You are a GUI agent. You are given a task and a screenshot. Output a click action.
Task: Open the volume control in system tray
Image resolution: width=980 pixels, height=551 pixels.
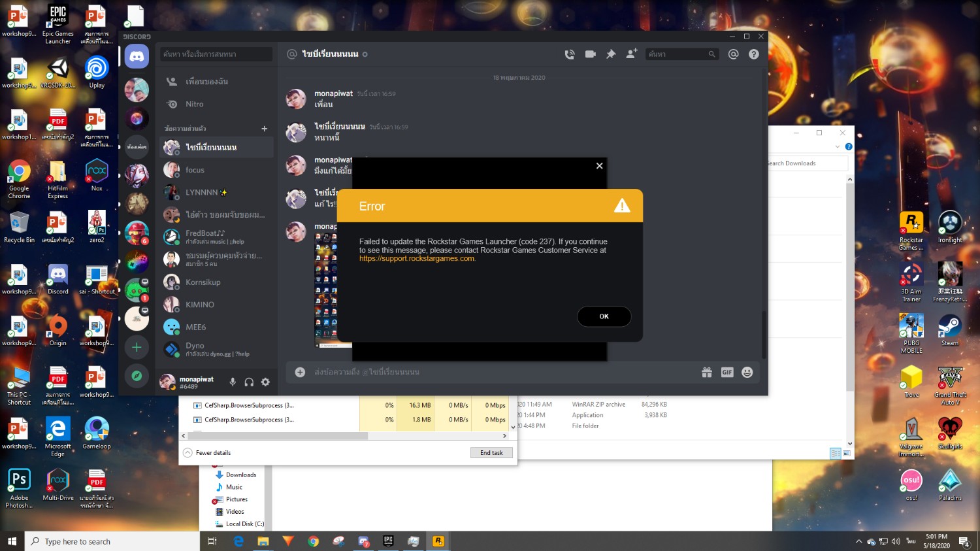point(896,541)
